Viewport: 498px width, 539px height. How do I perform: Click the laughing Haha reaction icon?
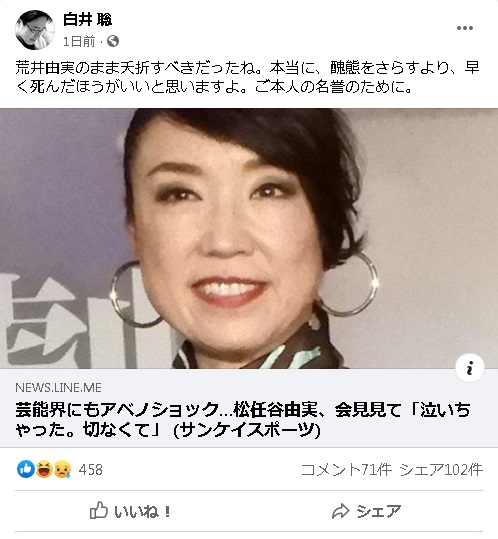(x=44, y=470)
